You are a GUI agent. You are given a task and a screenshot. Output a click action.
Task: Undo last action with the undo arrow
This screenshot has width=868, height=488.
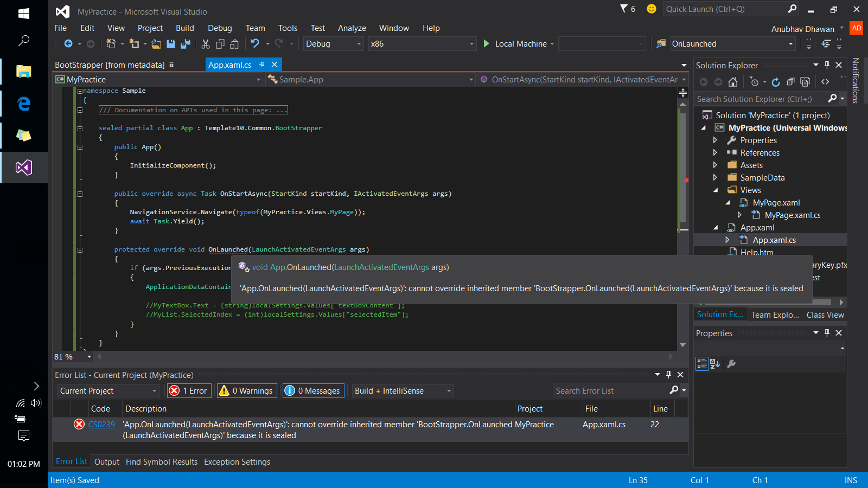point(255,44)
